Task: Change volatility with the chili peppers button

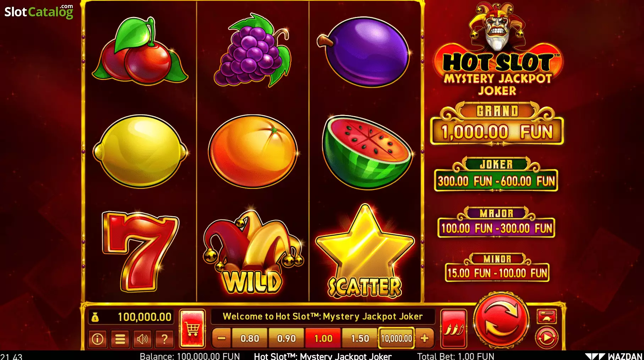Action: [x=453, y=329]
